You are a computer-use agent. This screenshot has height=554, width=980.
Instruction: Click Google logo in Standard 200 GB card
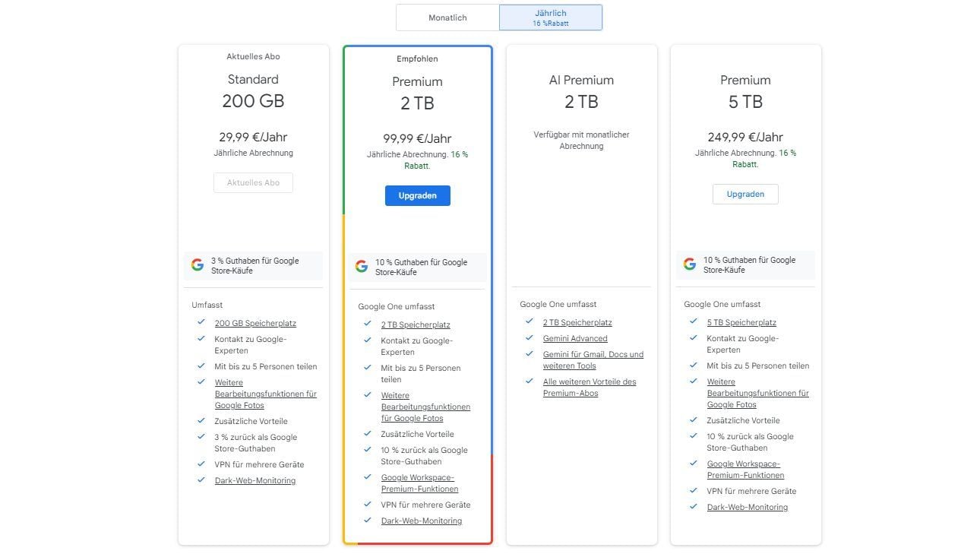[198, 265]
